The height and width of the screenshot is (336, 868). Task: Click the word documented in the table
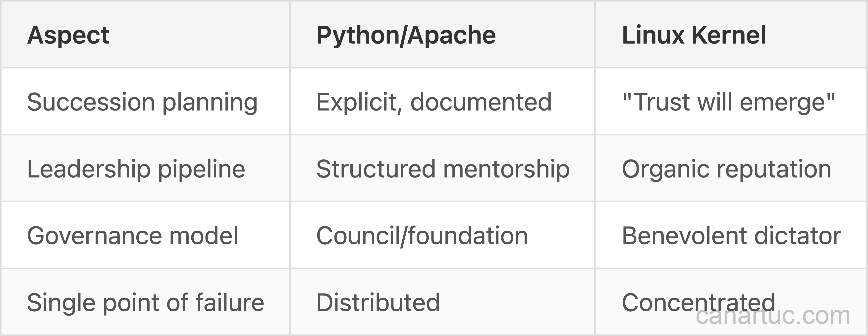coord(481,102)
